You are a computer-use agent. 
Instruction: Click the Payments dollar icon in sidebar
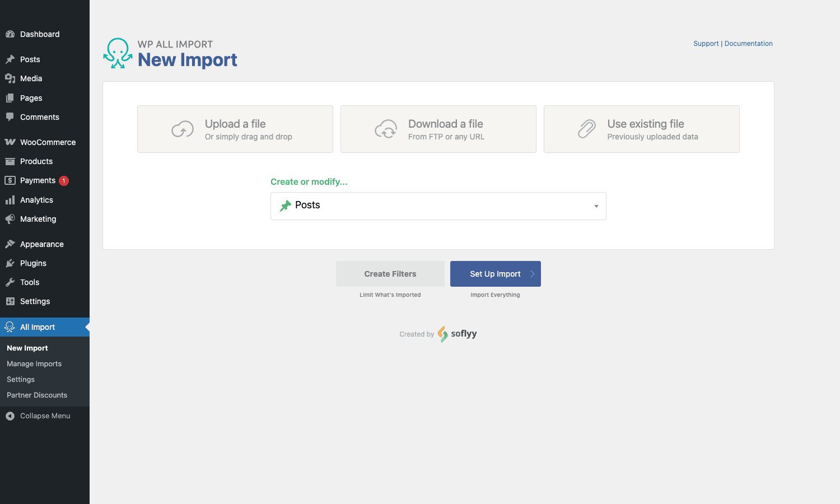tap(10, 180)
